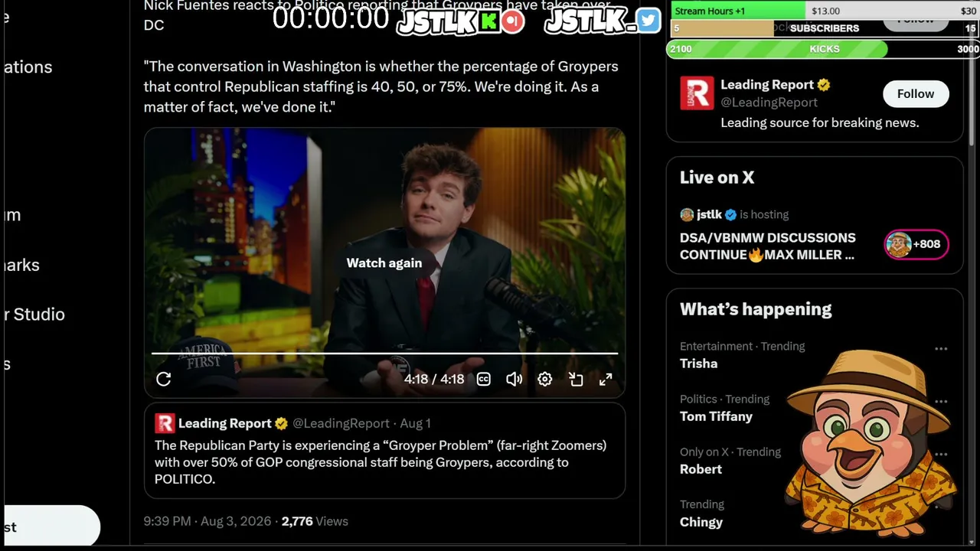
Task: Seek on the video progress bar
Action: (384, 354)
